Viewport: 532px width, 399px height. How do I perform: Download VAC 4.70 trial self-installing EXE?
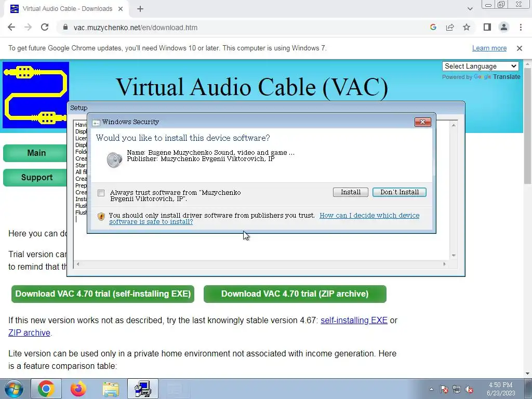103,294
